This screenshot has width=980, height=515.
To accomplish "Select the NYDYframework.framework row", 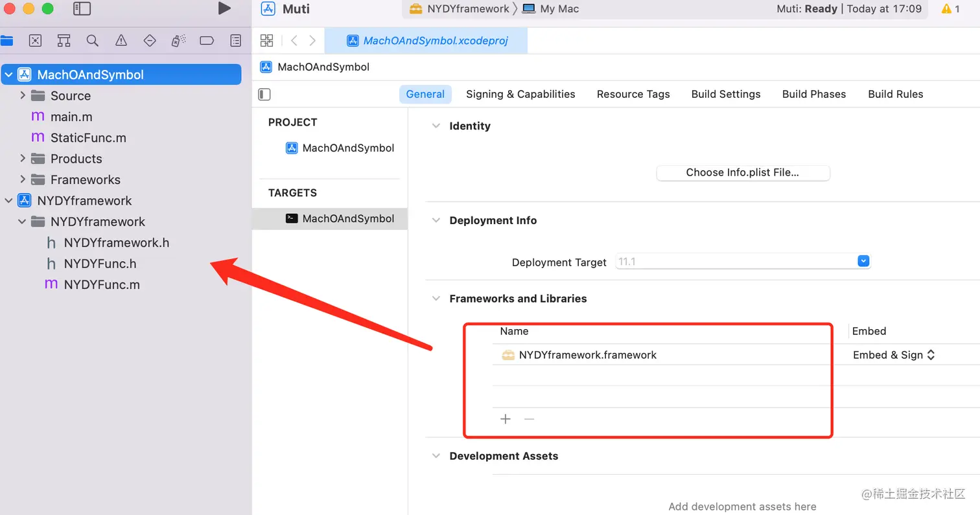I will click(661, 355).
